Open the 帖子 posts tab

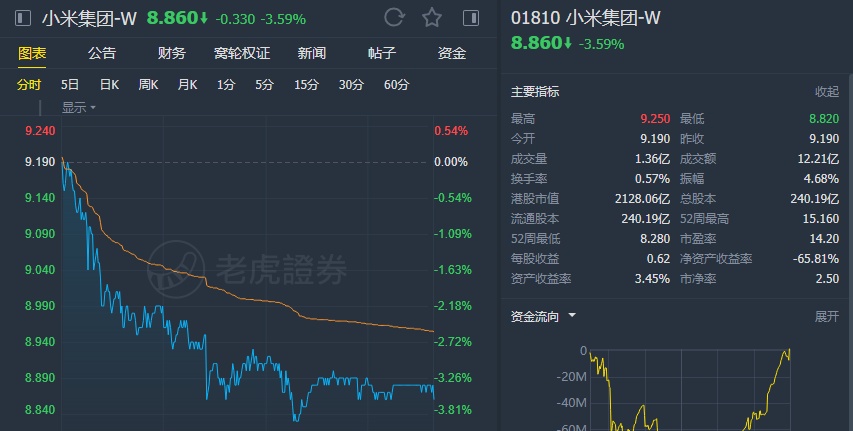pyautogui.click(x=382, y=54)
